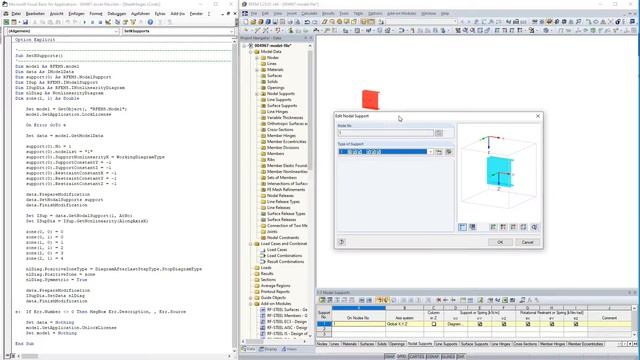Click the Data tab icon at navigator bottom
This screenshot has height=360, width=640.
[244, 349]
